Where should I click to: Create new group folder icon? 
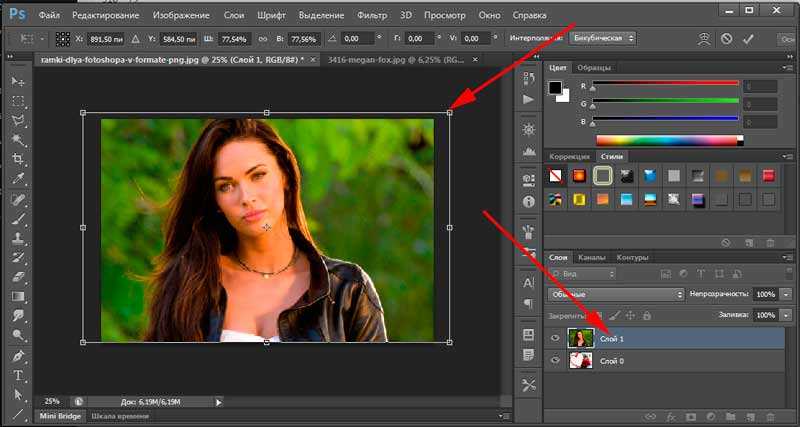(730, 417)
